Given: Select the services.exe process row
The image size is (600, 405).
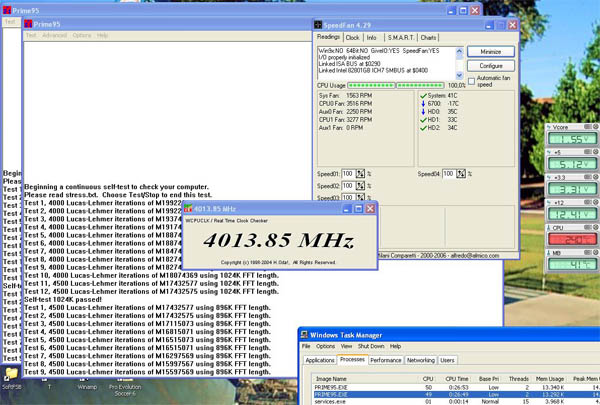Looking at the screenshot, I should click(456, 402).
